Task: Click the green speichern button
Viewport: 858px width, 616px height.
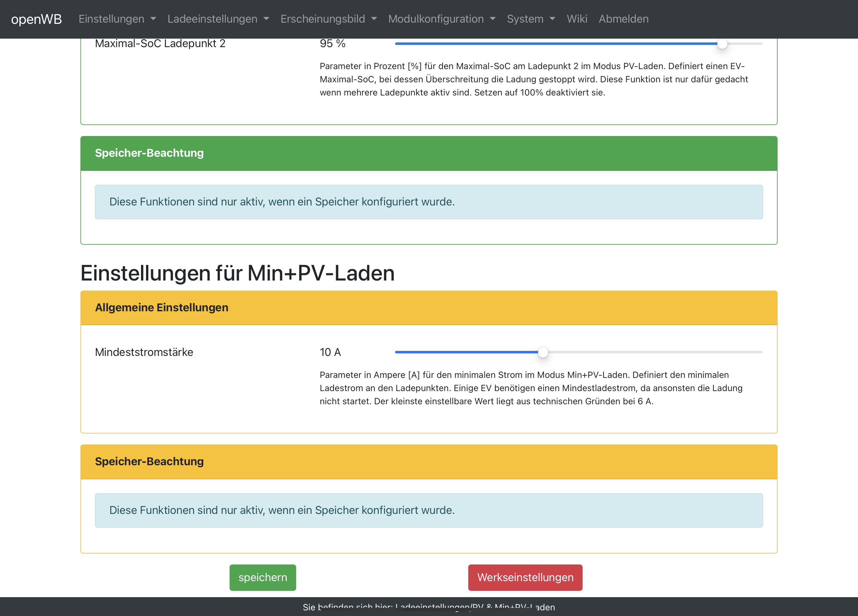Action: click(x=263, y=577)
